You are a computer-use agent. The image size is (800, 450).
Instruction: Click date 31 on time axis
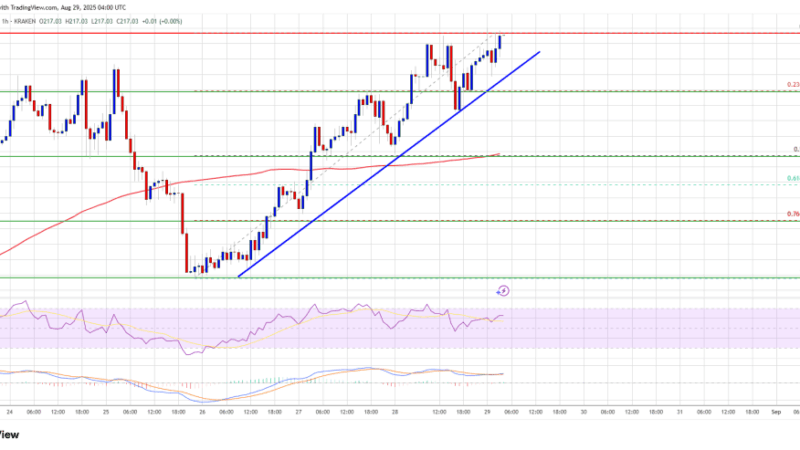coord(680,412)
